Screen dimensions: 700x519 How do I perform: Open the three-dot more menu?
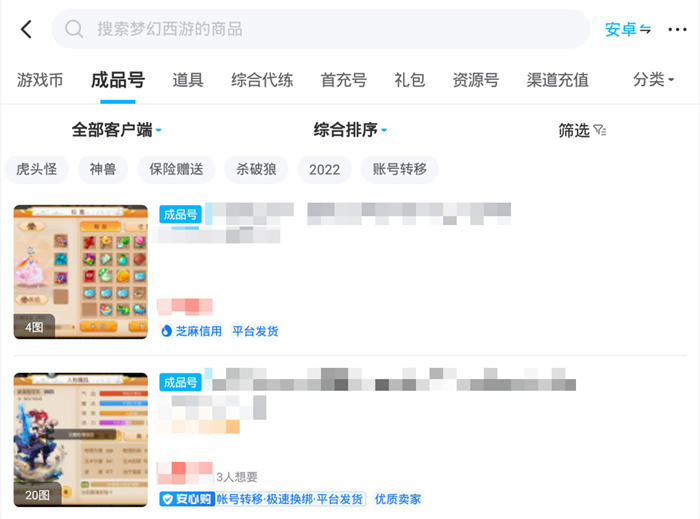coord(677,29)
